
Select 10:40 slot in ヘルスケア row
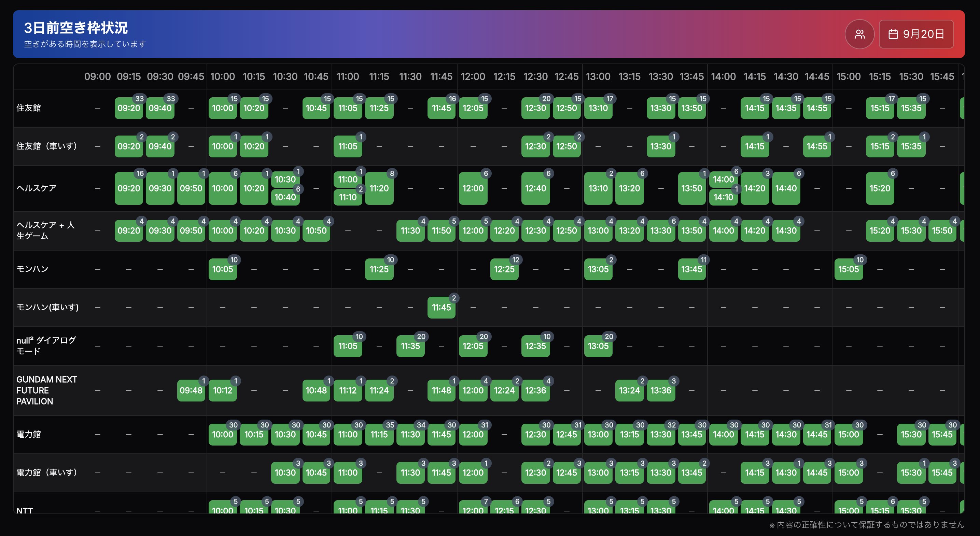285,197
